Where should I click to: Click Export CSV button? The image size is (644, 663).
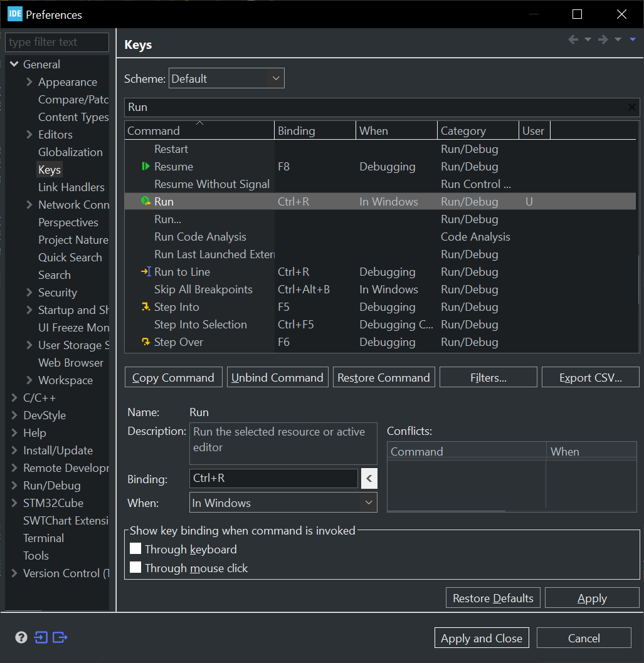(x=590, y=377)
